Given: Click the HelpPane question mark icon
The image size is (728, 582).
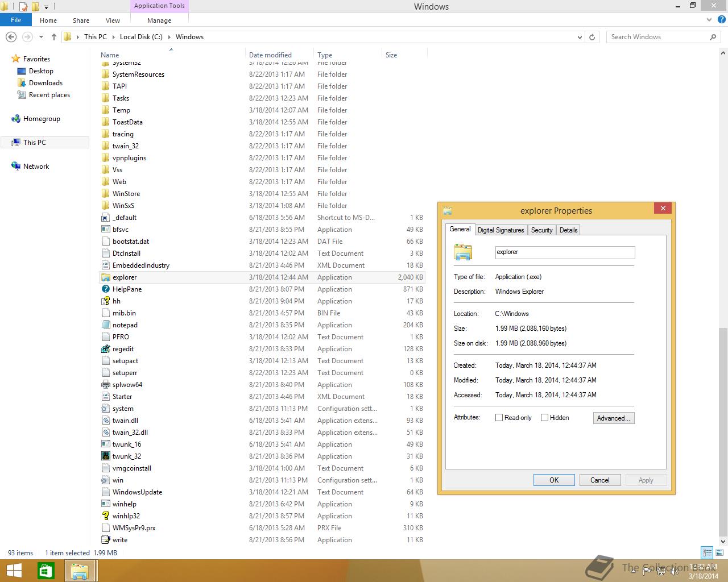Looking at the screenshot, I should tap(105, 289).
